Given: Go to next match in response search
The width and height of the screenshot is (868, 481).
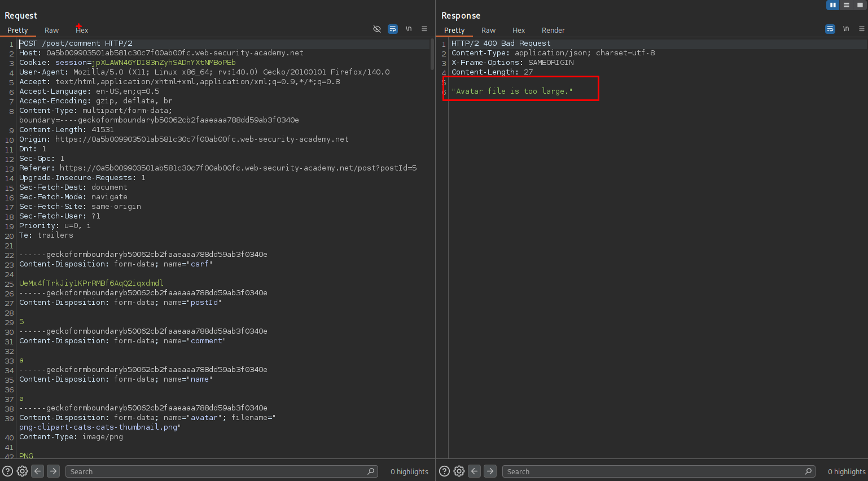Looking at the screenshot, I should pyautogui.click(x=490, y=471).
